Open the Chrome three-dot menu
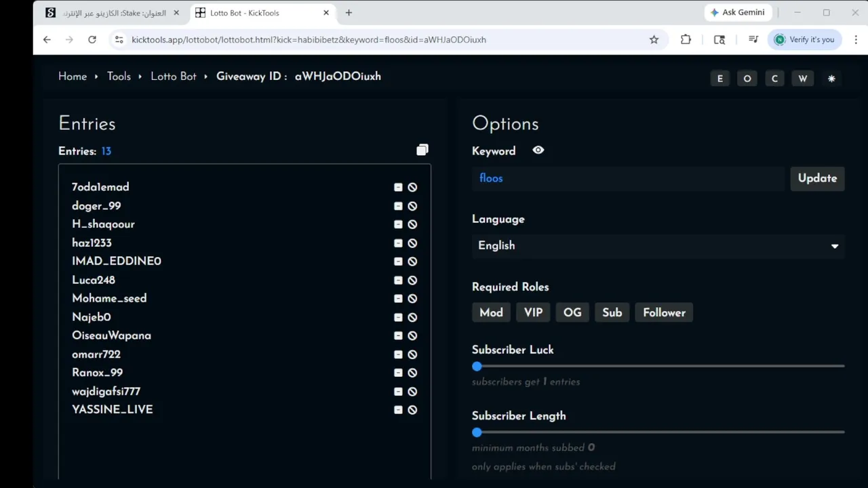 [x=856, y=40]
